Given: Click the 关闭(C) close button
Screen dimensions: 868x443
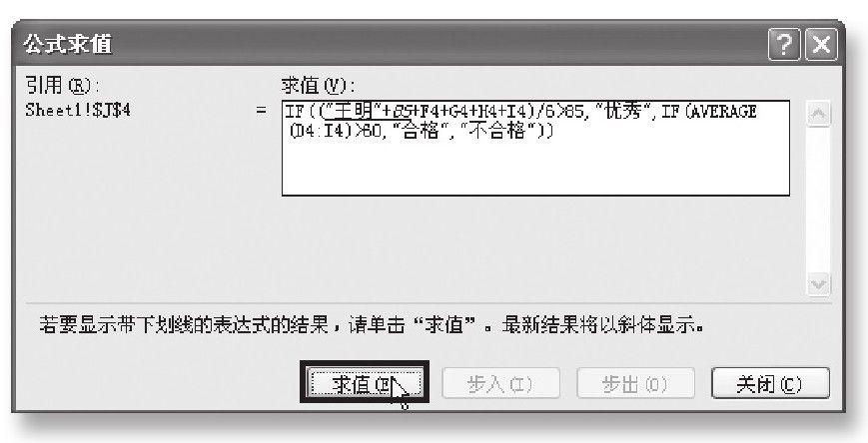Looking at the screenshot, I should point(770,383).
